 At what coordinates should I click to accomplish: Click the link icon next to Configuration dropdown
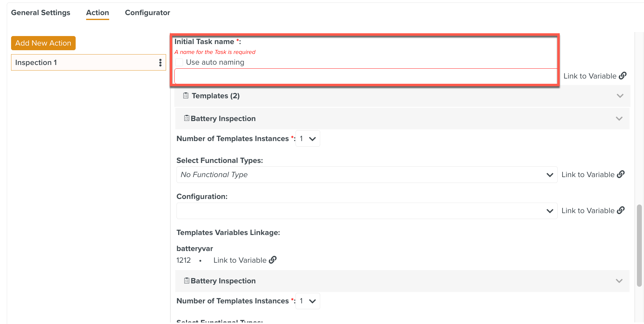tap(621, 210)
